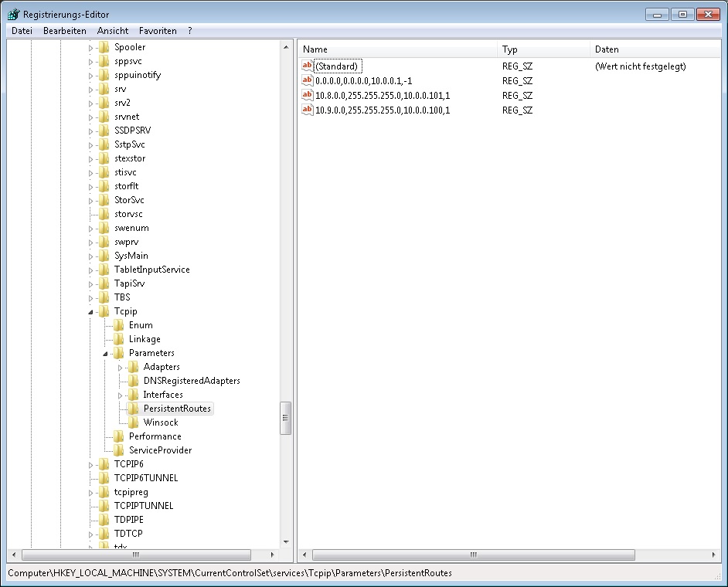The width and height of the screenshot is (728, 587).
Task: Open the Bearbeiten menu
Action: click(x=65, y=31)
